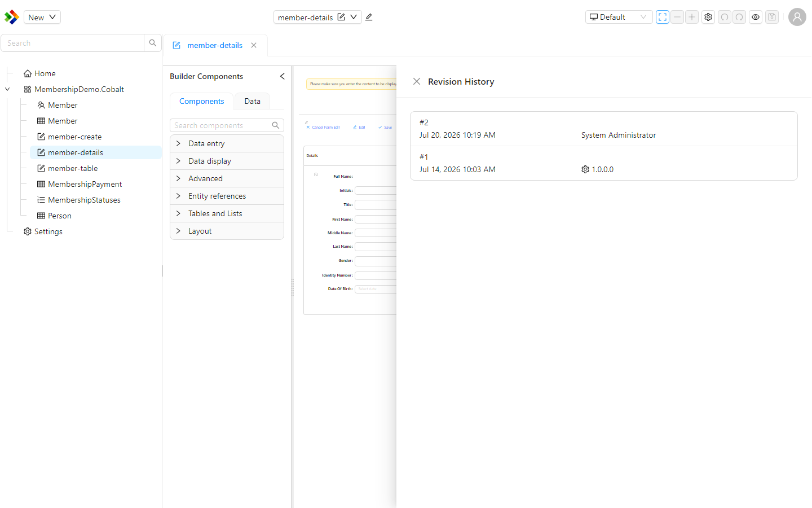Expand the Advanced section

coord(227,178)
